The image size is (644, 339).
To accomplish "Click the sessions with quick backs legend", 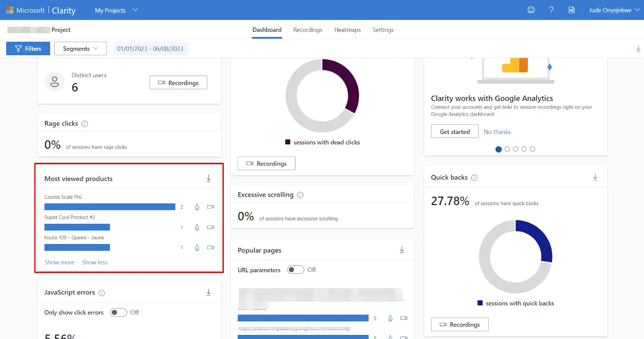I will point(516,303).
